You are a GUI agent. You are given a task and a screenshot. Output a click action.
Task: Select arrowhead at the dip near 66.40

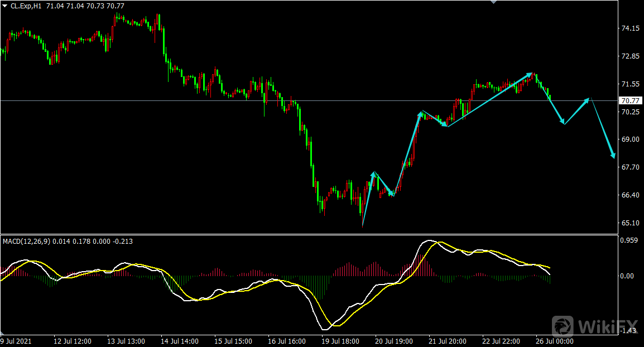coord(392,194)
